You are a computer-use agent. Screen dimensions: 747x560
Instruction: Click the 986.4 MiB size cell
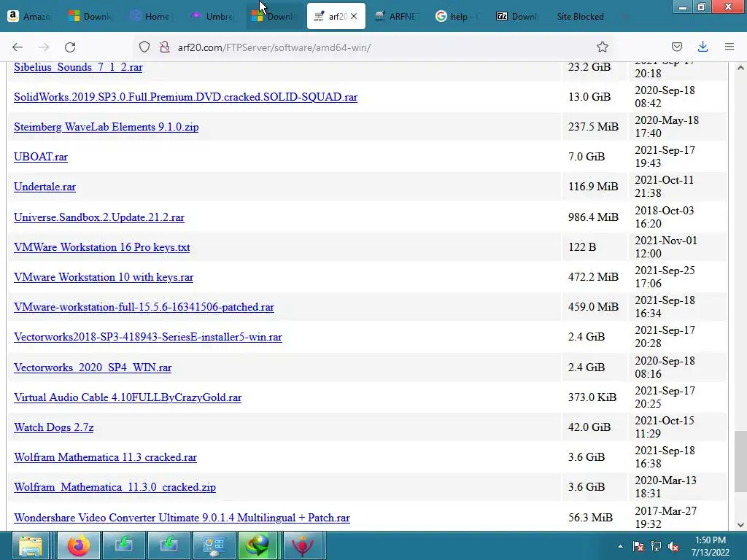pyautogui.click(x=593, y=217)
